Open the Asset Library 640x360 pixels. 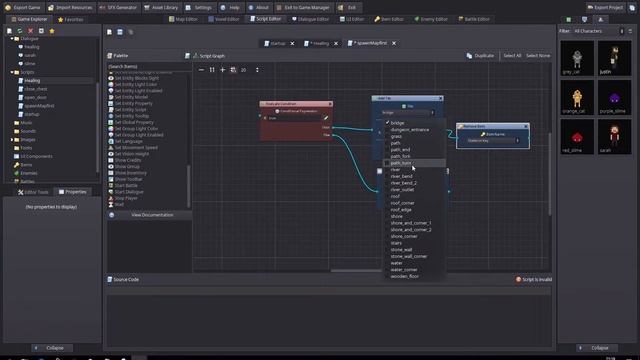point(161,7)
